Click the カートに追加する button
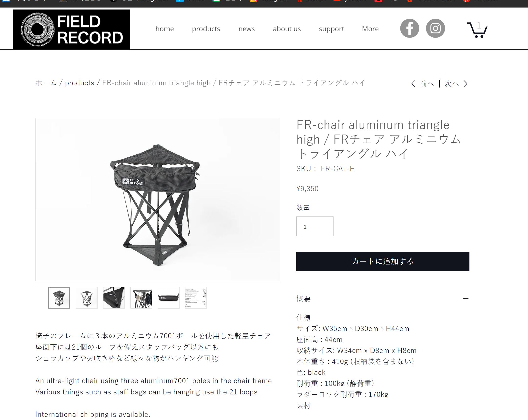 383,262
